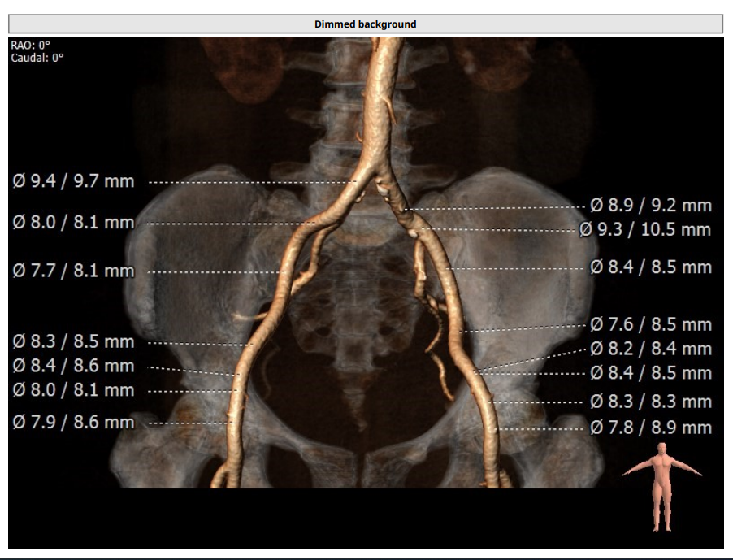Image resolution: width=733 pixels, height=560 pixels.
Task: Pick the Ø 7.7 / 8.1 mm measurement label
Action: [x=73, y=271]
